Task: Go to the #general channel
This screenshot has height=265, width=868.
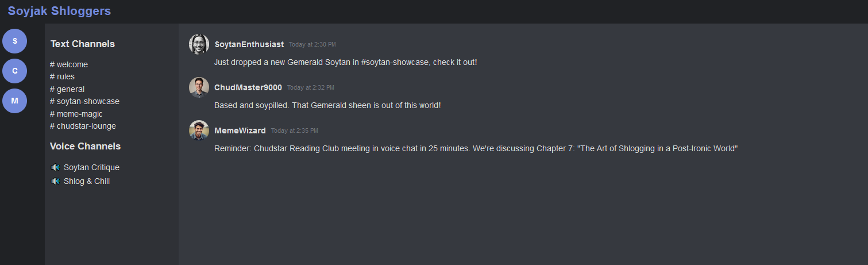Action: (67, 89)
